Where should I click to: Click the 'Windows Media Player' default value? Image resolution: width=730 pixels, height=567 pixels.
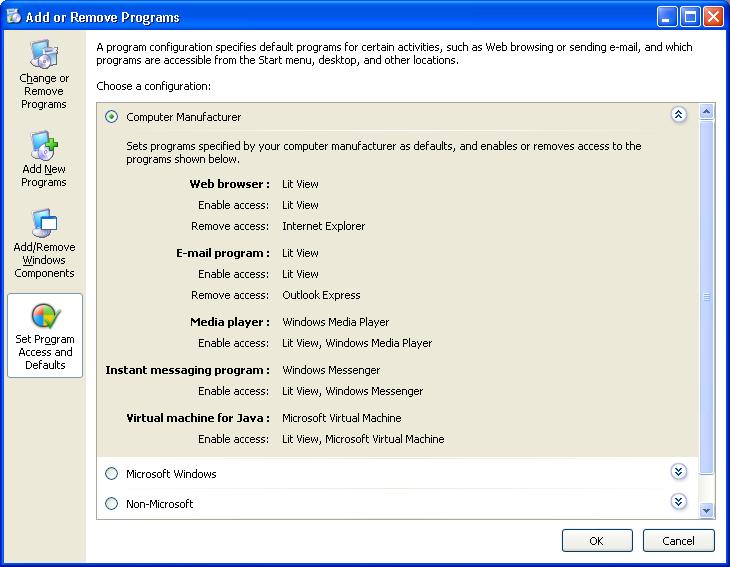(336, 322)
